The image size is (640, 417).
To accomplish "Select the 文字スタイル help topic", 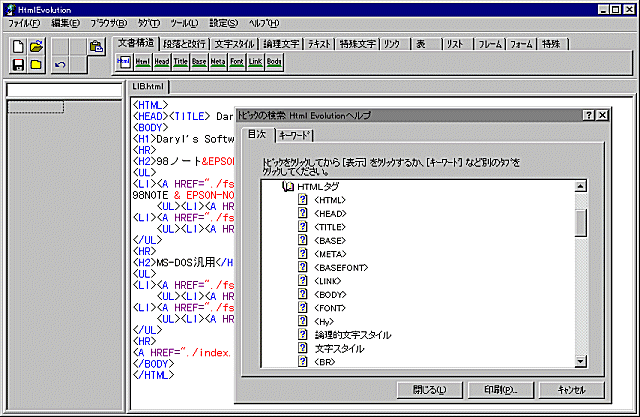I will click(340, 348).
